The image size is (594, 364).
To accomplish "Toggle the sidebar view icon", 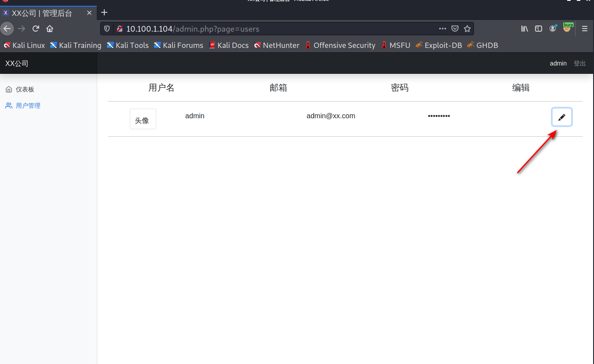I will (539, 29).
